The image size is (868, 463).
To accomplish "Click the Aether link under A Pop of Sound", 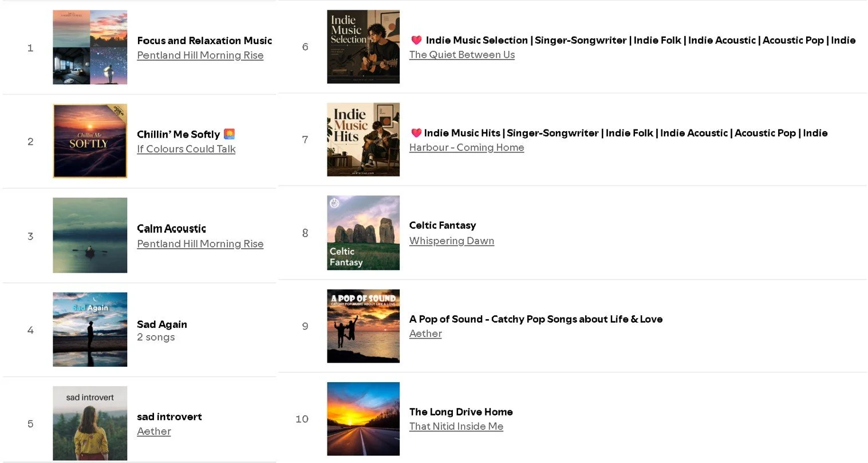I will point(425,334).
